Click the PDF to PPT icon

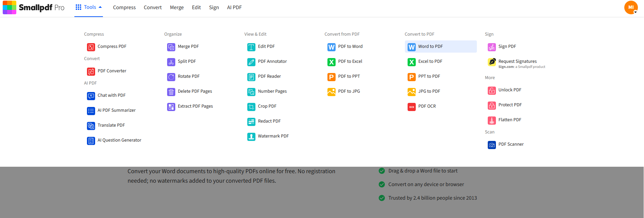click(x=332, y=77)
